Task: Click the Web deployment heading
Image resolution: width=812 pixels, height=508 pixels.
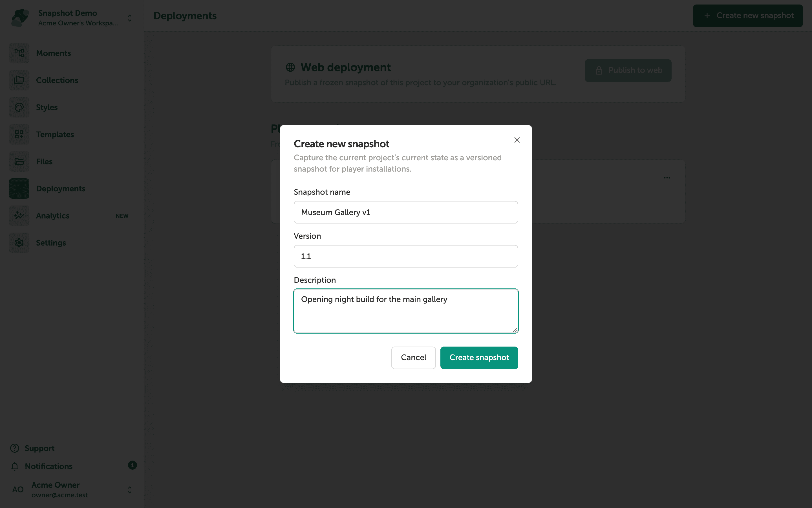Action: (x=345, y=67)
